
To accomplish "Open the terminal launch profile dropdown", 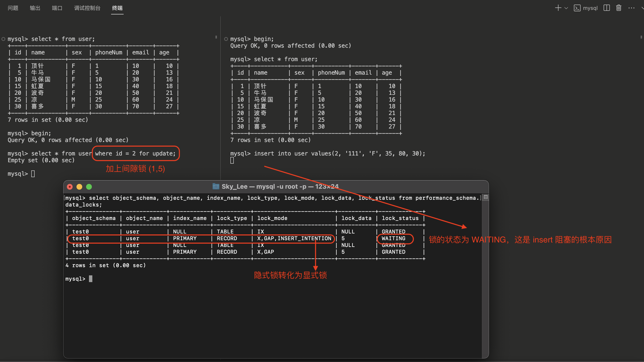I will (x=566, y=8).
